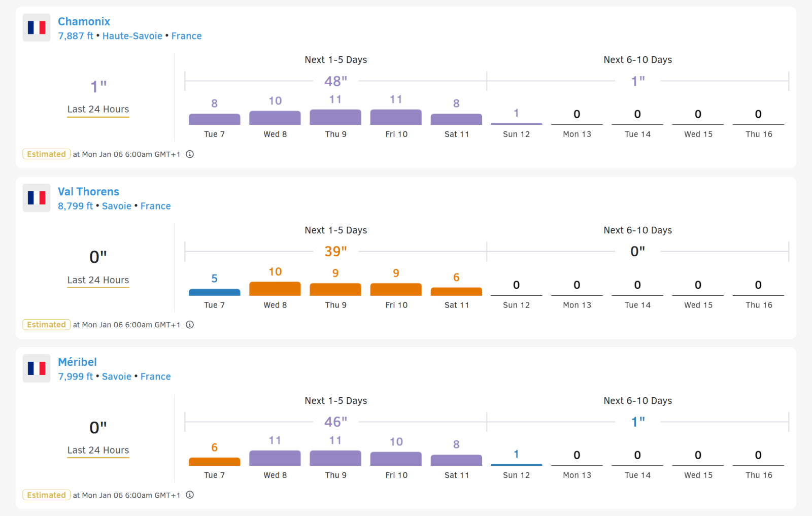Click the Estimated badge on the Chamonix card

tap(46, 154)
